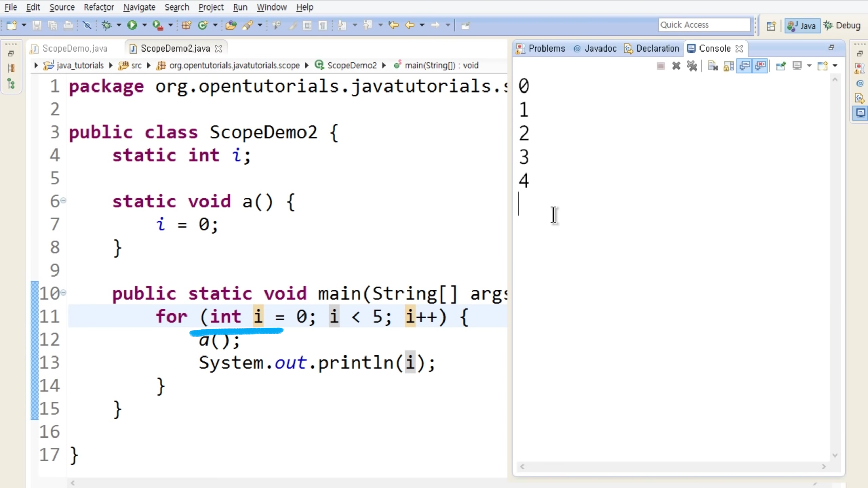This screenshot has height=488, width=868.
Task: Click the Run Last Tool (external tools) icon
Action: point(158,25)
